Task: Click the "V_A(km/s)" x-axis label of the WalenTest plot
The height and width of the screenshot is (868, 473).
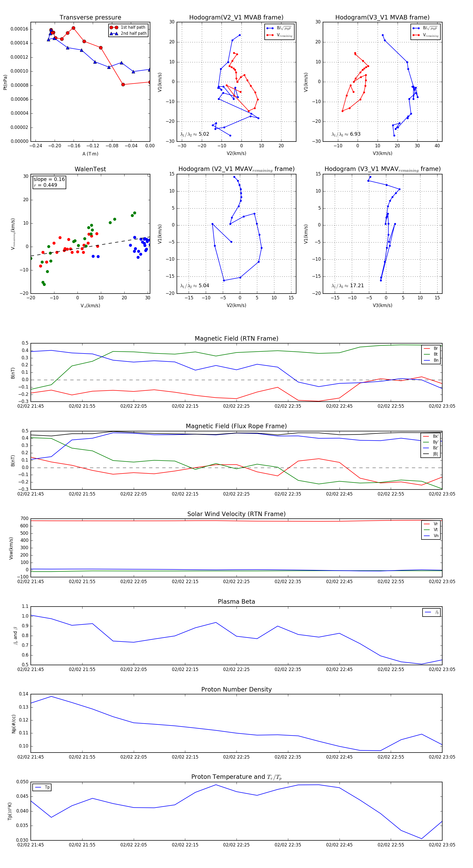Action: (90, 306)
